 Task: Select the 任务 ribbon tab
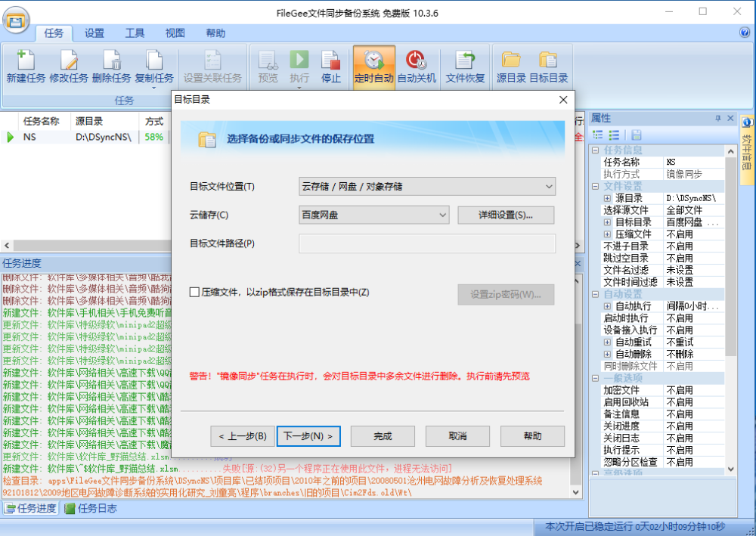click(x=54, y=33)
